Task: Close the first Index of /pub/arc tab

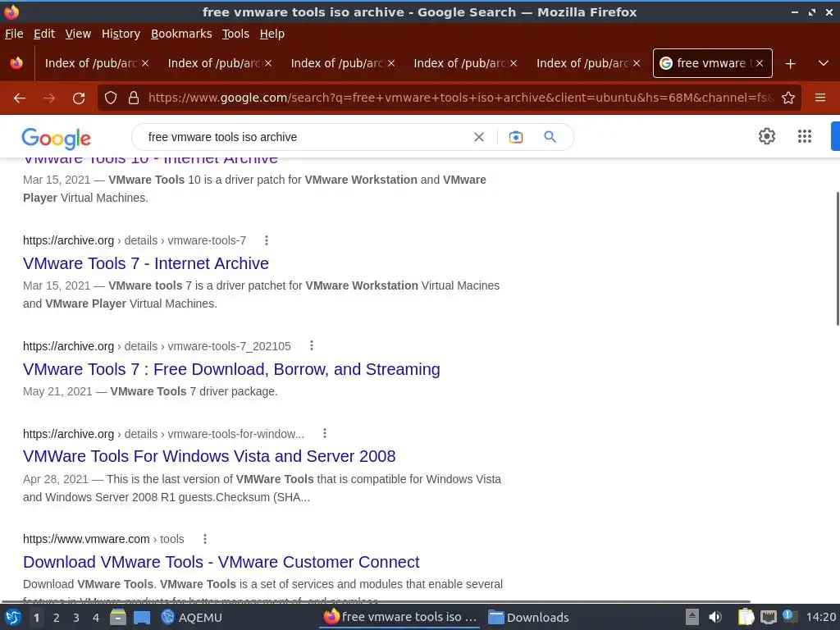Action: tap(145, 63)
